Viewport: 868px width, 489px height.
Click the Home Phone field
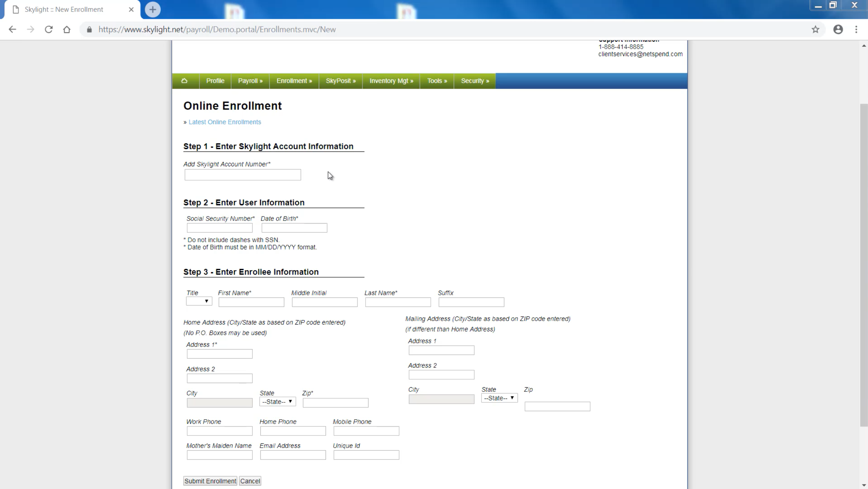(293, 431)
